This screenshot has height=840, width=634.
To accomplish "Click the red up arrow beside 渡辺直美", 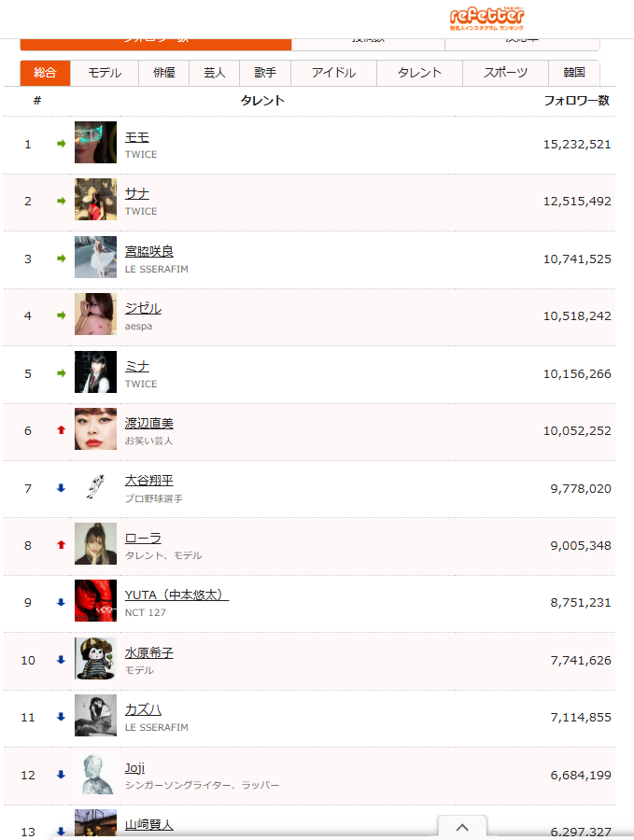I will point(62,430).
